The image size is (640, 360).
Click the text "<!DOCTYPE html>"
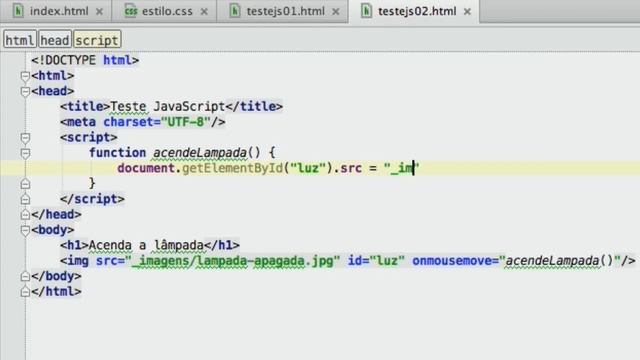(x=85, y=60)
